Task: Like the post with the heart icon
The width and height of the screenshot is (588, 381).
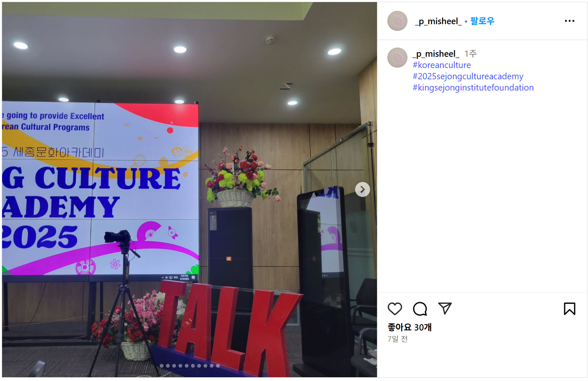Action: 395,309
